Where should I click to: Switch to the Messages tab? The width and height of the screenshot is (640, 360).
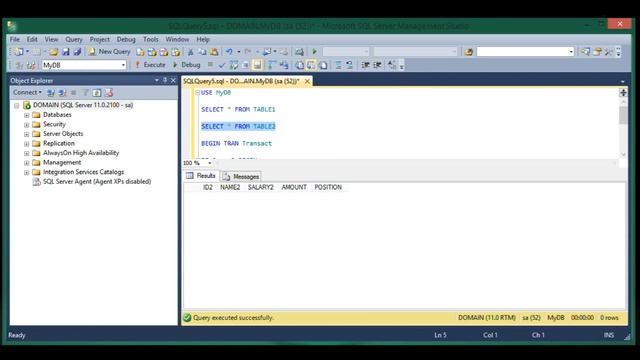point(241,176)
